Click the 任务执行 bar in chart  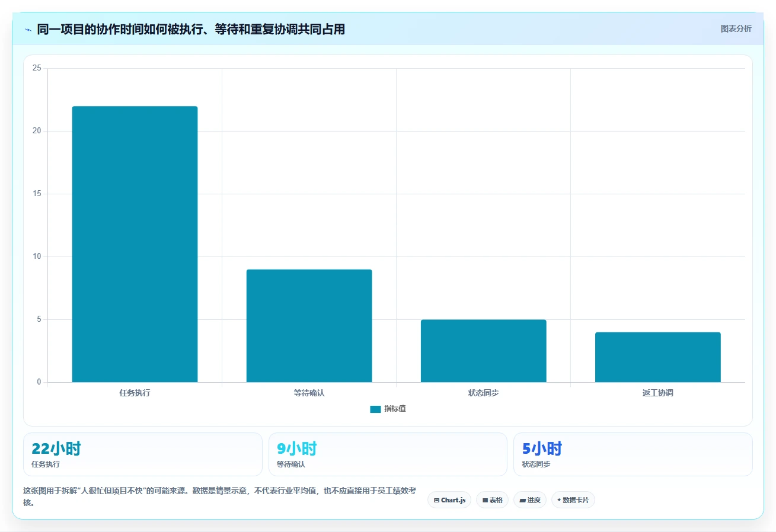point(135,244)
